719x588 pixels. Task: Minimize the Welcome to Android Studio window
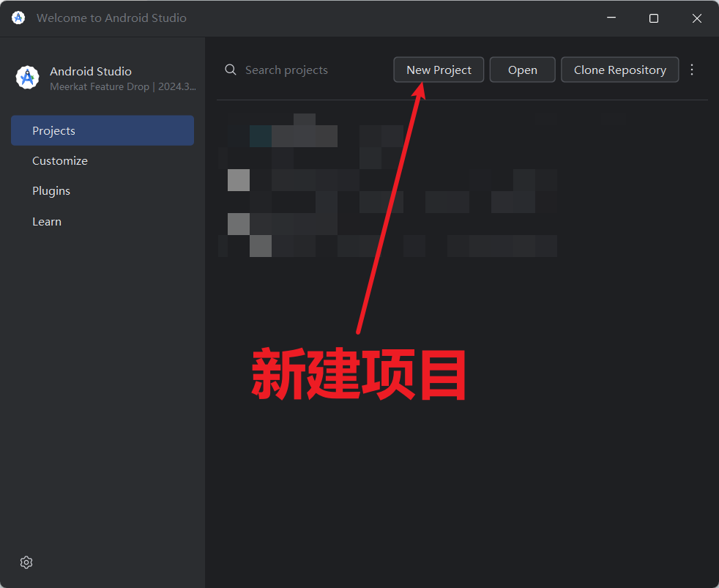click(x=611, y=18)
